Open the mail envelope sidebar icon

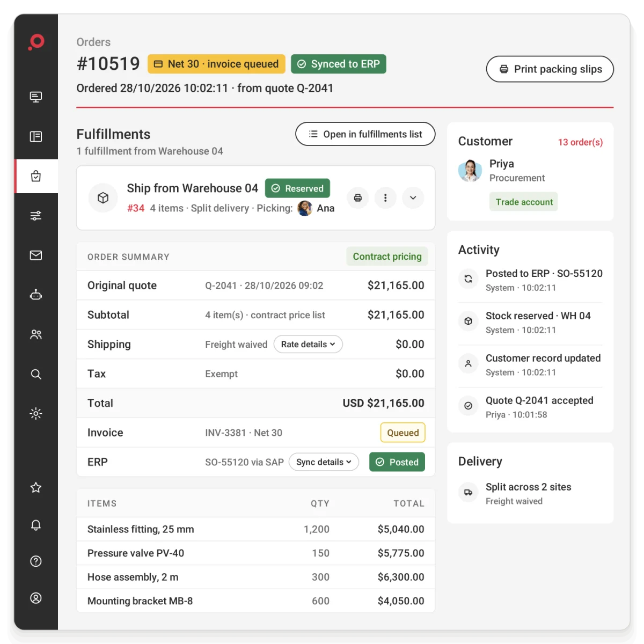36,255
